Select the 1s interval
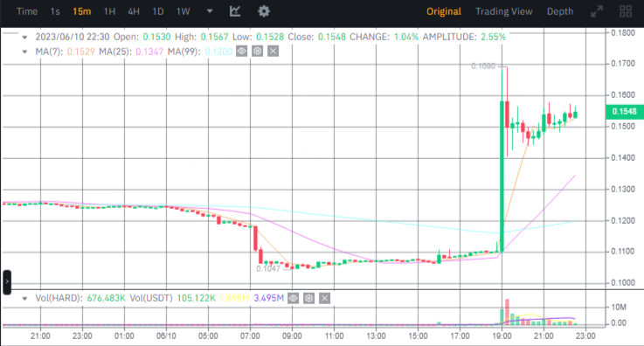Screen dimensions: 644x346 (x=55, y=11)
